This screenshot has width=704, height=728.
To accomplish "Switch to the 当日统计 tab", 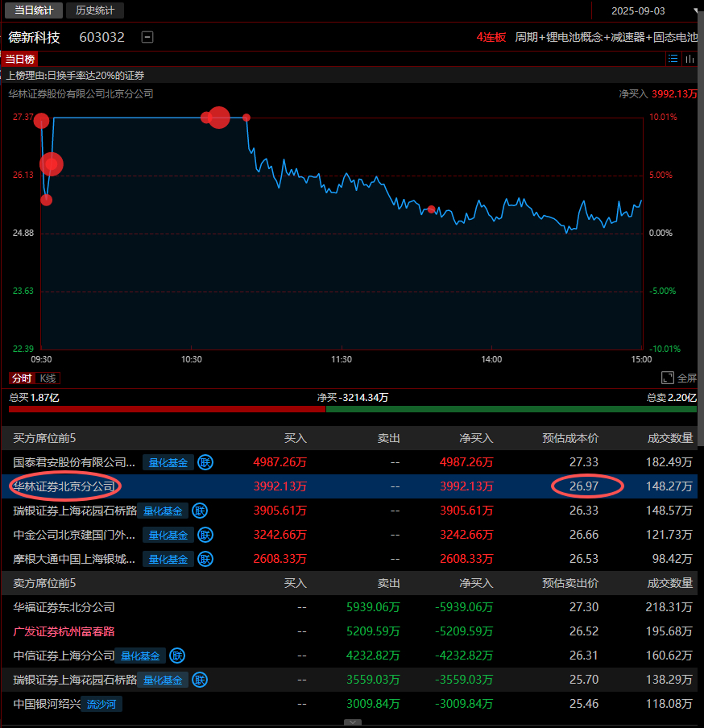I will pos(34,10).
